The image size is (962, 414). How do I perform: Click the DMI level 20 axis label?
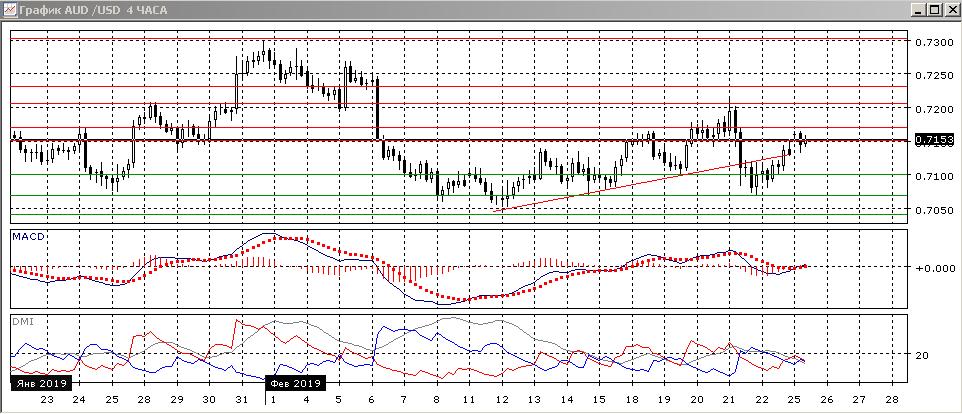(922, 356)
